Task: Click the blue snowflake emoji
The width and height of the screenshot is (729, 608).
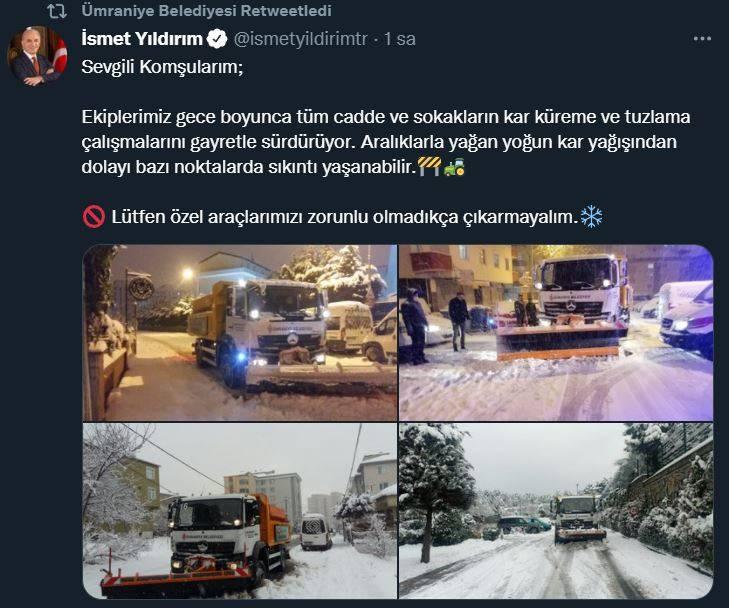Action: click(x=591, y=216)
